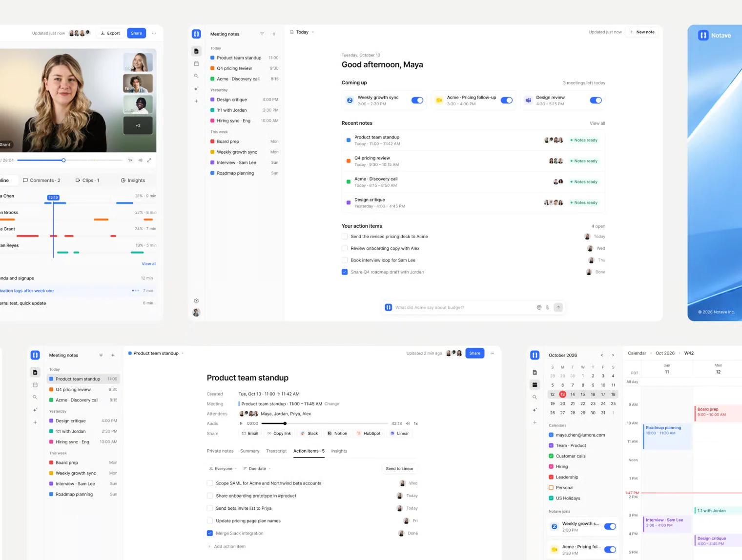Screen dimensions: 742x560
Task: Go to next month in October 2026 calendar
Action: 613,355
